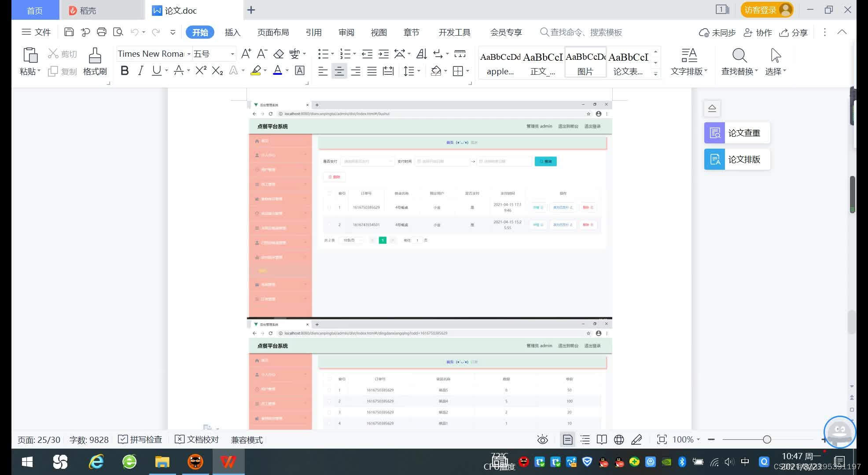Image resolution: width=868 pixels, height=475 pixels.
Task: Increase indent icon
Action: (383, 54)
